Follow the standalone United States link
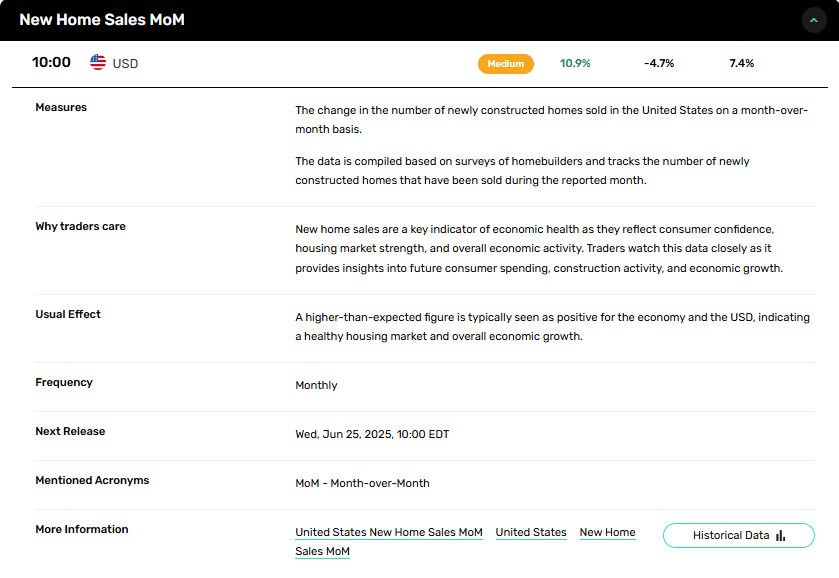839x578 pixels. click(531, 532)
